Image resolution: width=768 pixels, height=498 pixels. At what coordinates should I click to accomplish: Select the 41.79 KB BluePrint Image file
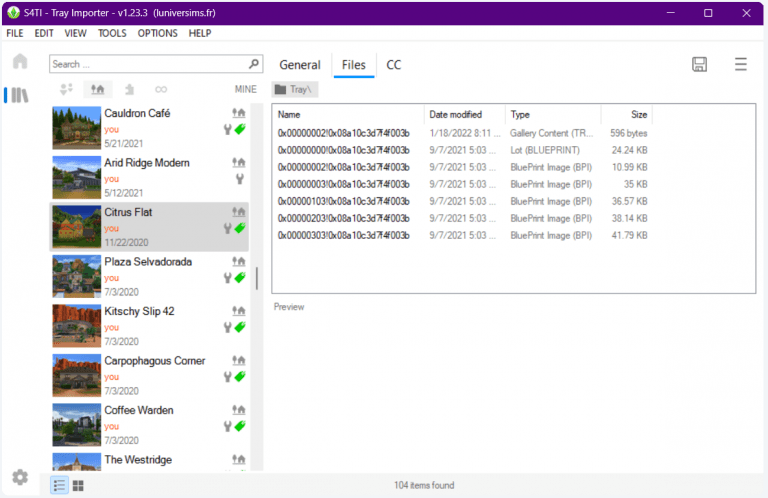click(462, 236)
